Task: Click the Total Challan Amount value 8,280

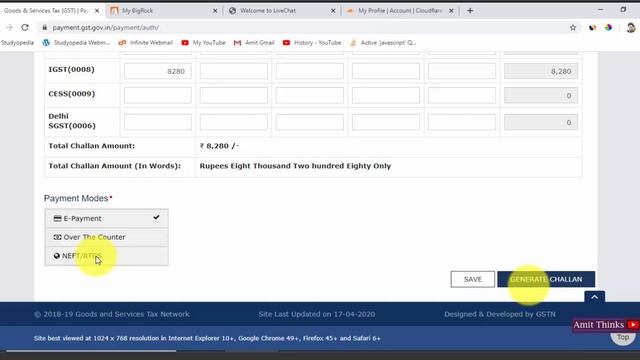Action: pyautogui.click(x=219, y=146)
